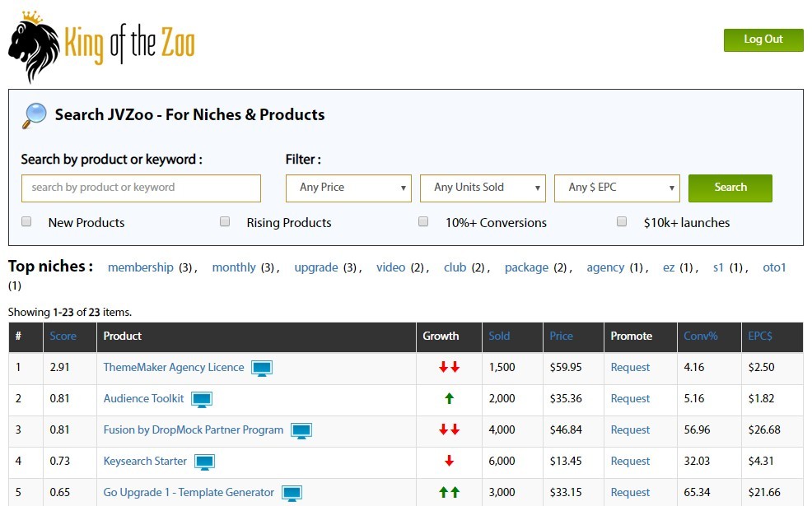The height and width of the screenshot is (506, 812).
Task: Click red down arrows for ThemeMaker row
Action: (x=449, y=367)
